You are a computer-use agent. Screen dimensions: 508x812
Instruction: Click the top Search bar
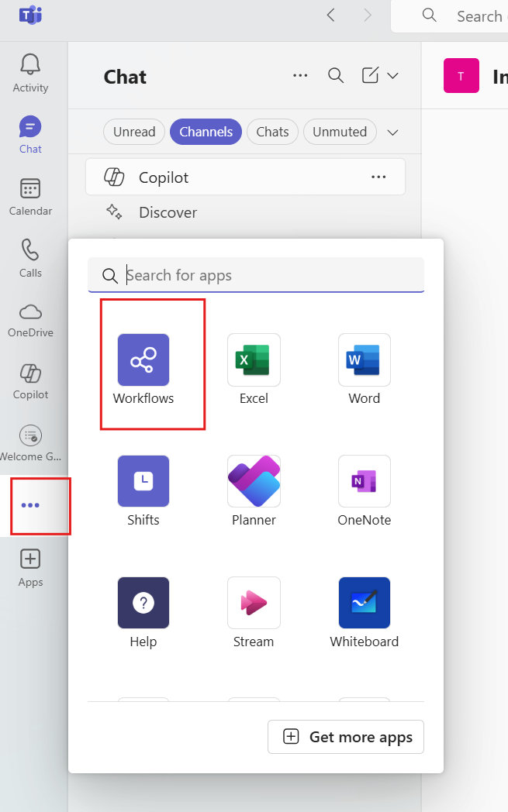pyautogui.click(x=449, y=16)
